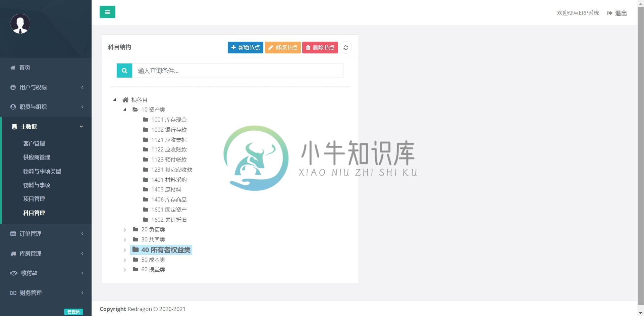Click the folder icon of 60 损益类
This screenshot has height=316, width=644.
tap(135, 269)
